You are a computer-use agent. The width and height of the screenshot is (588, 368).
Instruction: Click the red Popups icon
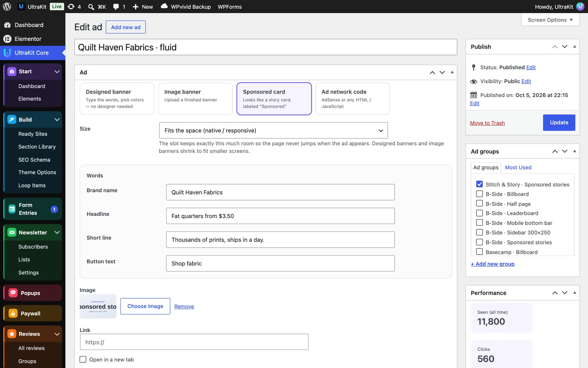(13, 293)
